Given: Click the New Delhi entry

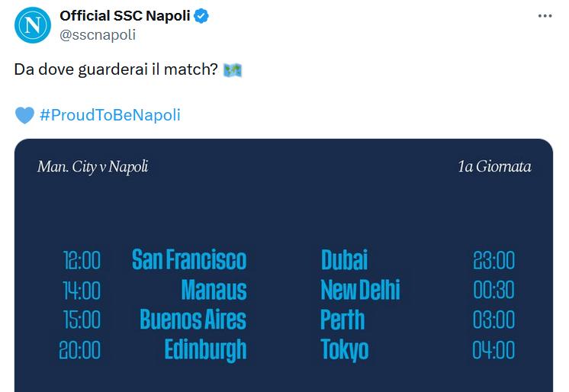Looking at the screenshot, I should pyautogui.click(x=360, y=290).
